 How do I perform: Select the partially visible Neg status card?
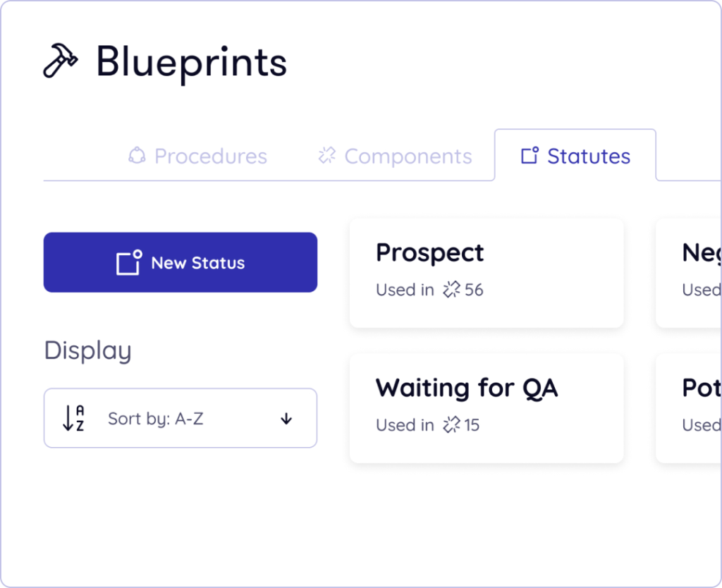690,273
